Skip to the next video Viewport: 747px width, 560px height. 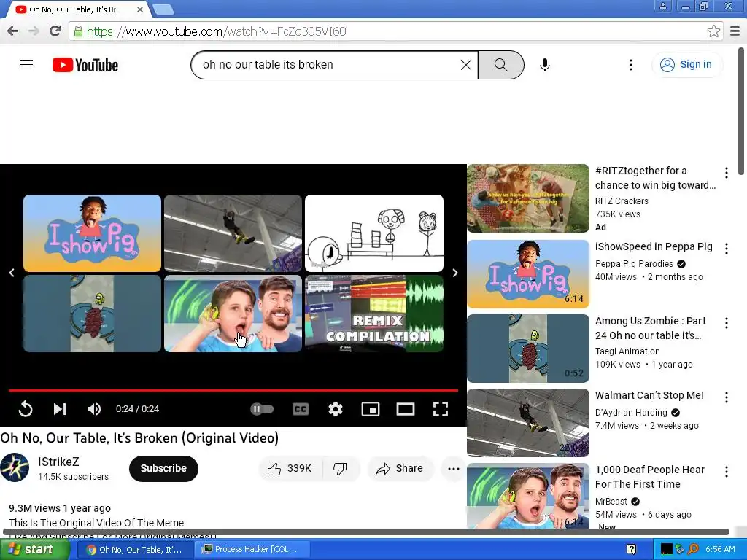pyautogui.click(x=60, y=409)
